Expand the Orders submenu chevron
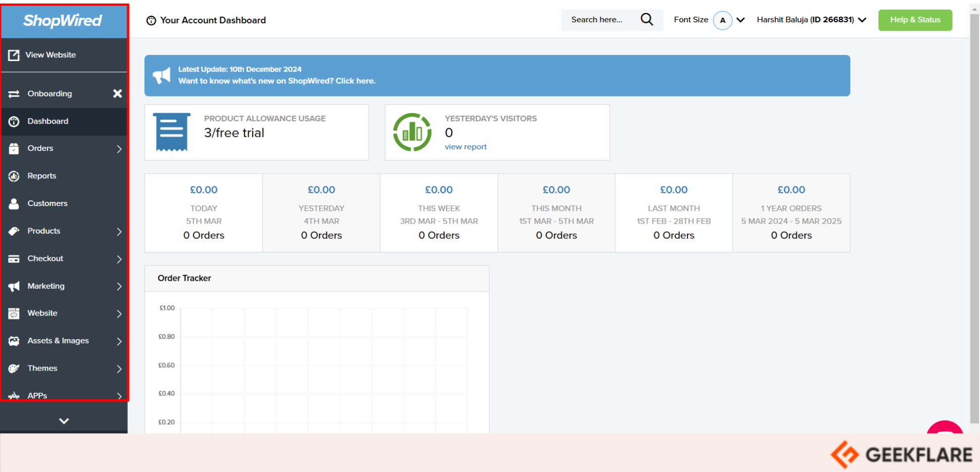The height and width of the screenshot is (472, 980). [x=119, y=149]
